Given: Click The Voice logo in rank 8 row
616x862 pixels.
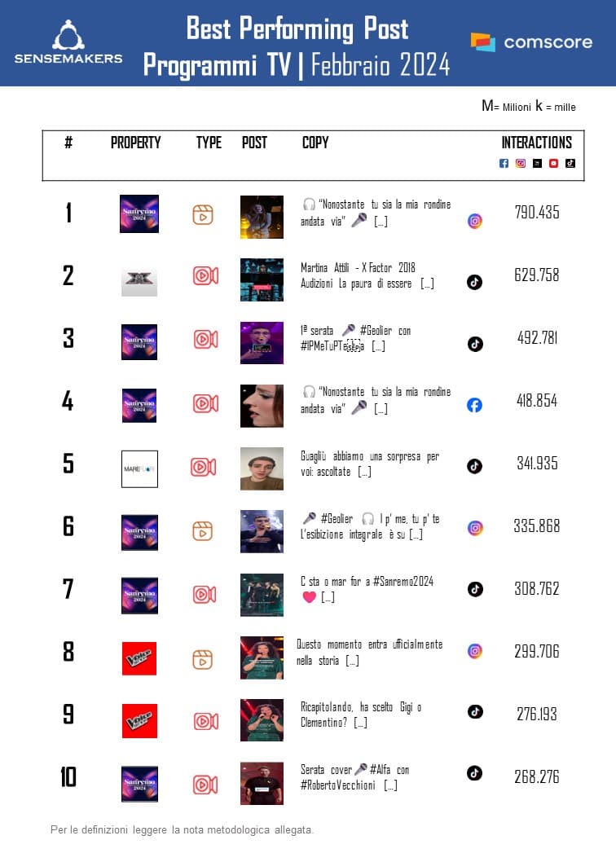Looking at the screenshot, I should click(139, 658).
